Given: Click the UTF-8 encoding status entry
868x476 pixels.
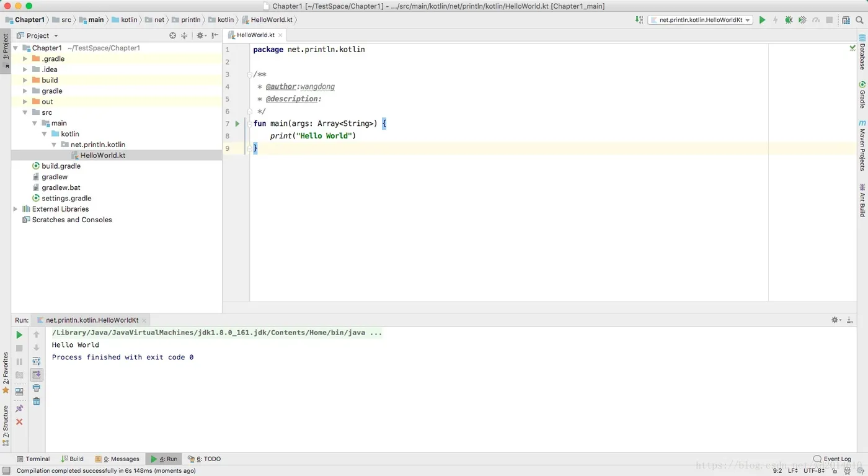Looking at the screenshot, I should [x=814, y=470].
